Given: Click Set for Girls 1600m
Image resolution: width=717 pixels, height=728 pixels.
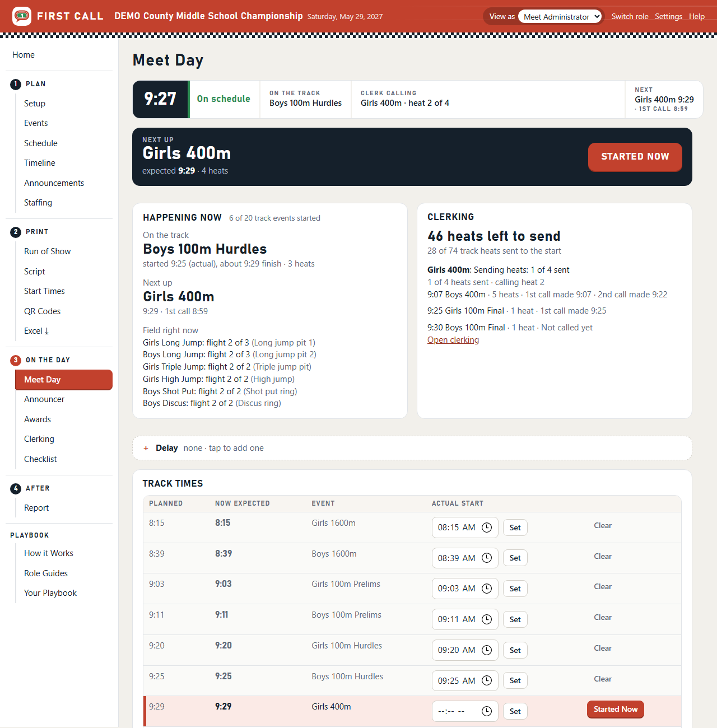Looking at the screenshot, I should [x=515, y=528].
